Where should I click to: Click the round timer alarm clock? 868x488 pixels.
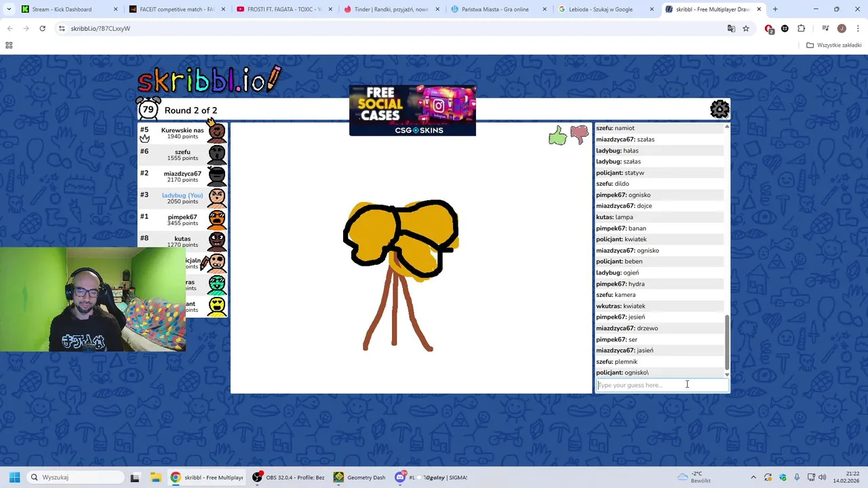coord(148,109)
